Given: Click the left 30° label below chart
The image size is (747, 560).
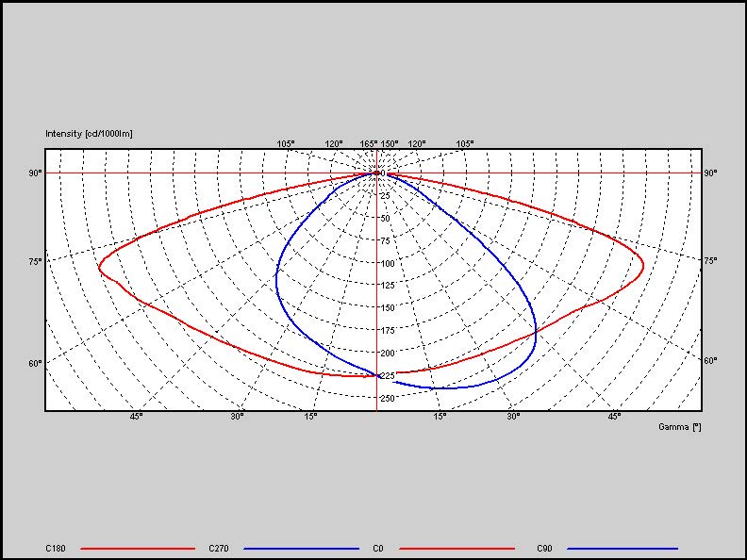Looking at the screenshot, I should pos(238,417).
